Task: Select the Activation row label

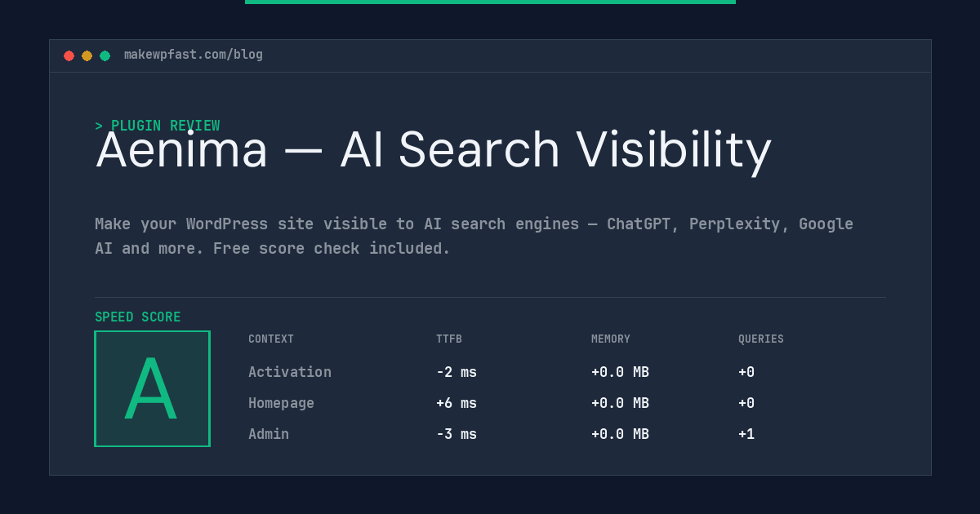Action: (290, 372)
